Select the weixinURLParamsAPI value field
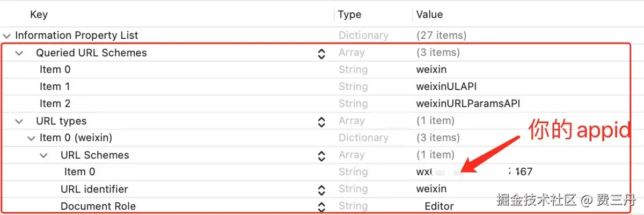644x215 pixels. click(468, 104)
